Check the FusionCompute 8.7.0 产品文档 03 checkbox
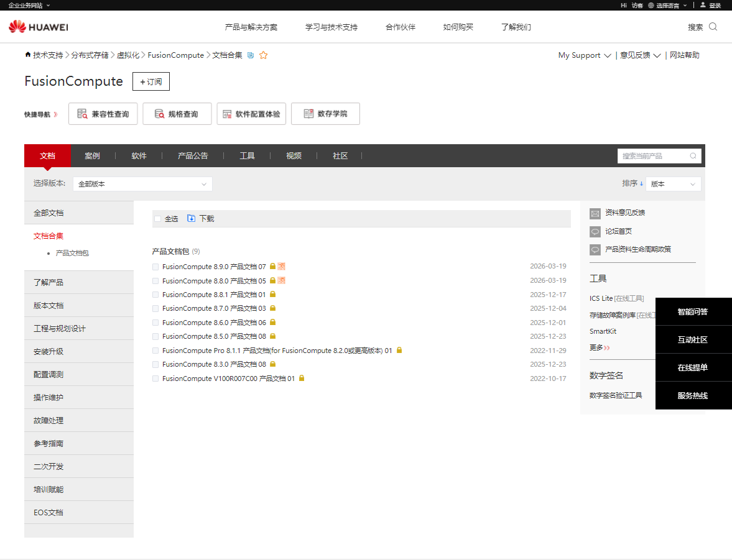 [x=155, y=308]
